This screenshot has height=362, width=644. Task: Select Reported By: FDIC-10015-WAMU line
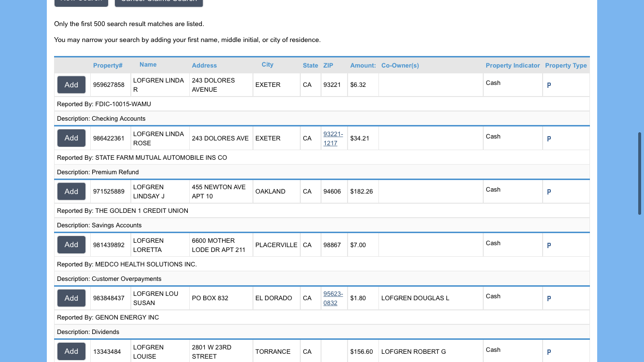pyautogui.click(x=104, y=104)
